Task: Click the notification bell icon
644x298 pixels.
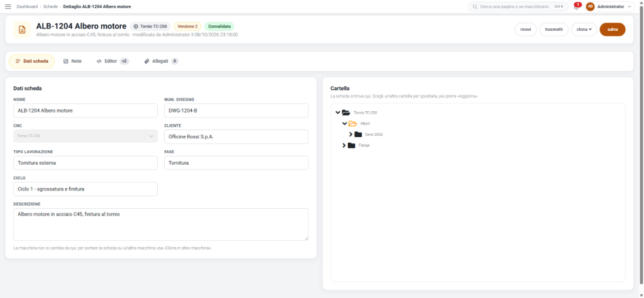Action: pyautogui.click(x=576, y=7)
